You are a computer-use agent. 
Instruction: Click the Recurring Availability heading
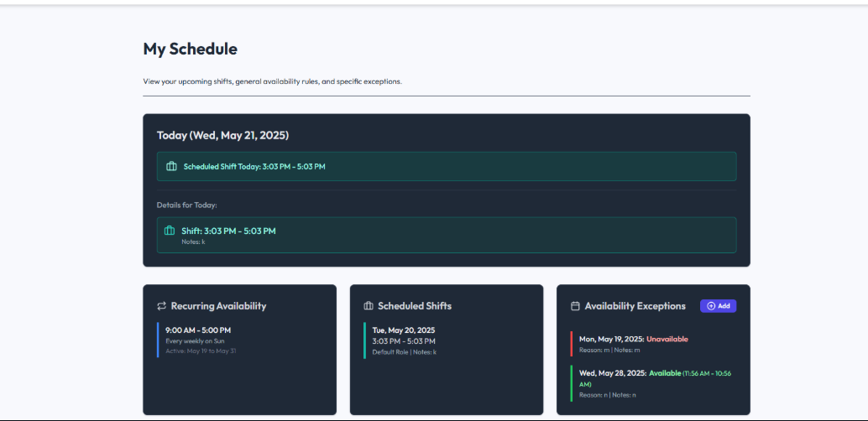click(x=218, y=306)
